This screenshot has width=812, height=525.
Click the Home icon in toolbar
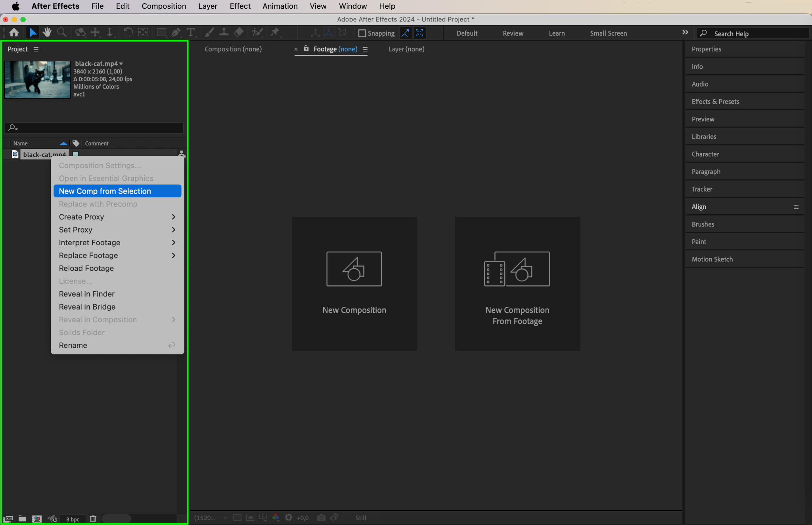pos(14,33)
